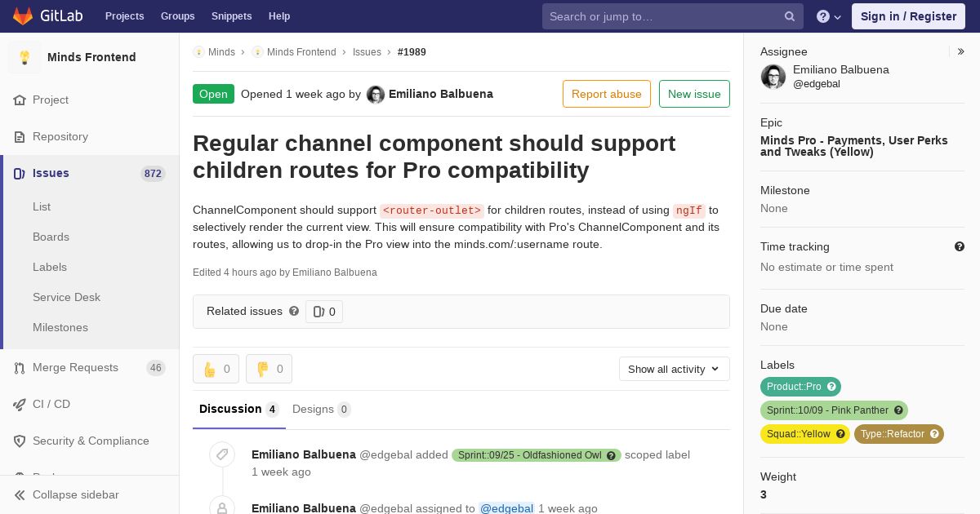The image size is (980, 514).
Task: Click help icon on Sprint::10/09 label
Action: [x=898, y=410]
